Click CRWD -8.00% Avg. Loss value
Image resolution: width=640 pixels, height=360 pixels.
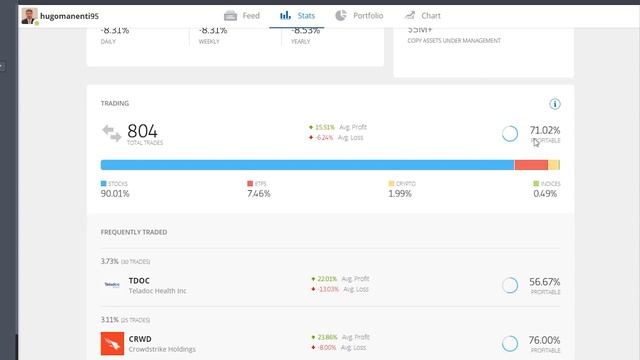pyautogui.click(x=327, y=348)
